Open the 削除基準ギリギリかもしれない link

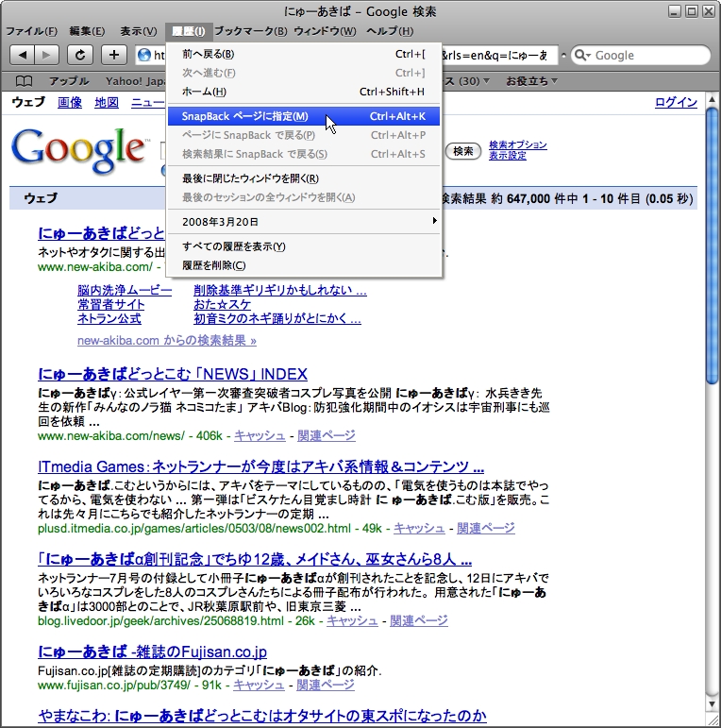pyautogui.click(x=280, y=291)
